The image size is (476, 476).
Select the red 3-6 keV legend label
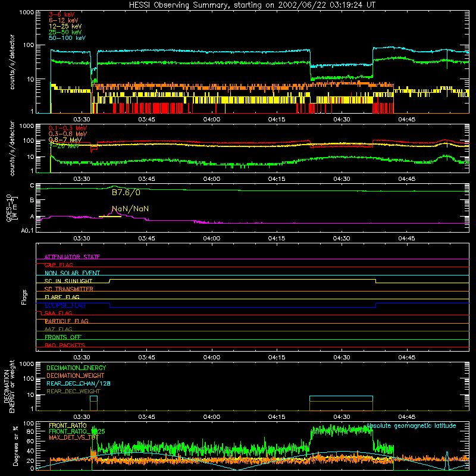pos(62,14)
